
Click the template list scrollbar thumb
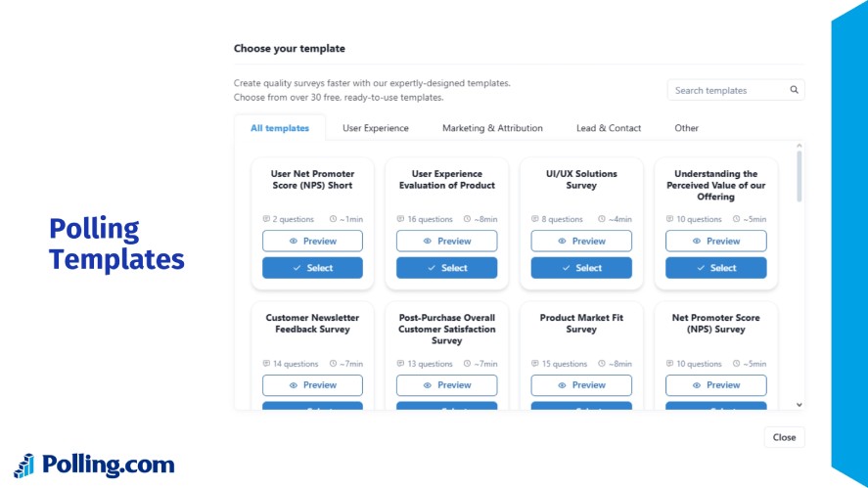coord(799,176)
